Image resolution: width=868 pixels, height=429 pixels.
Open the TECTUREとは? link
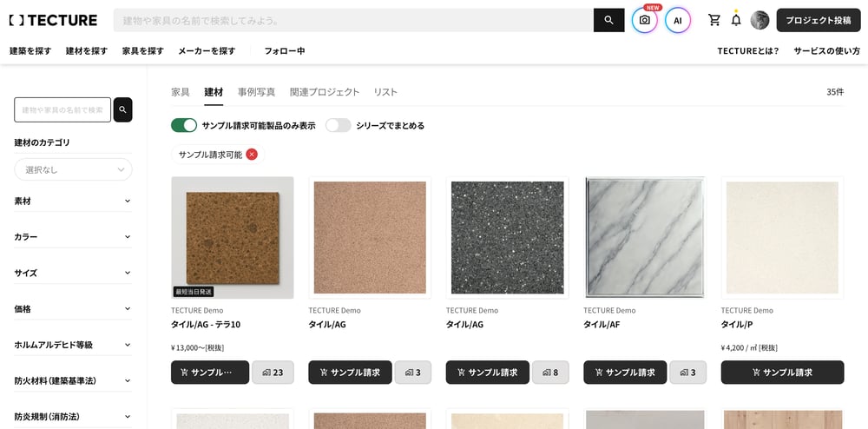(748, 51)
